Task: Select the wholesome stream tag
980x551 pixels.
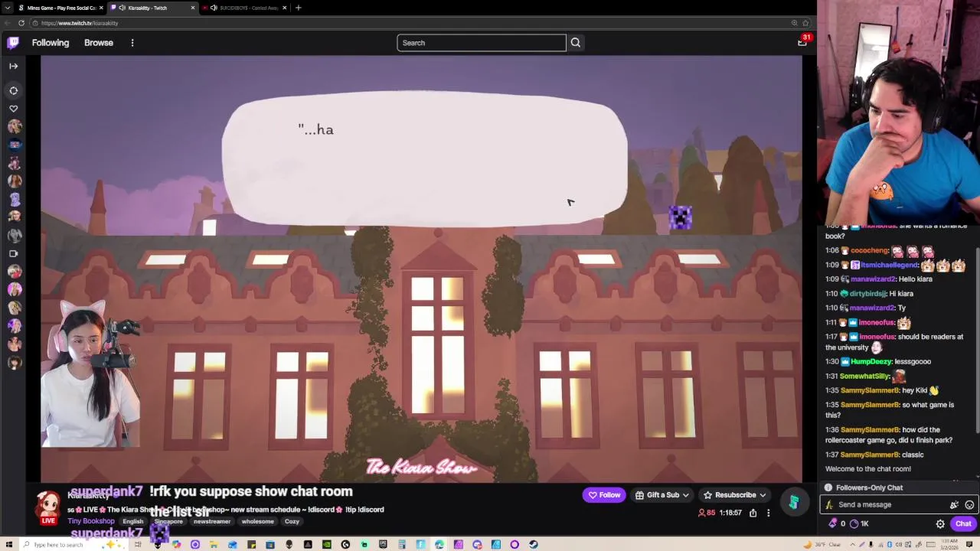Action: pos(257,522)
